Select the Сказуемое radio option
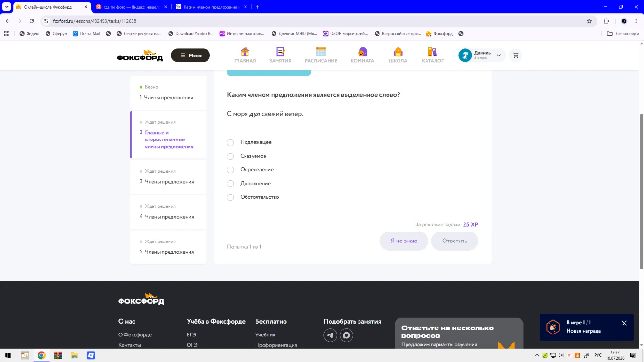The image size is (644, 362). [x=230, y=156]
